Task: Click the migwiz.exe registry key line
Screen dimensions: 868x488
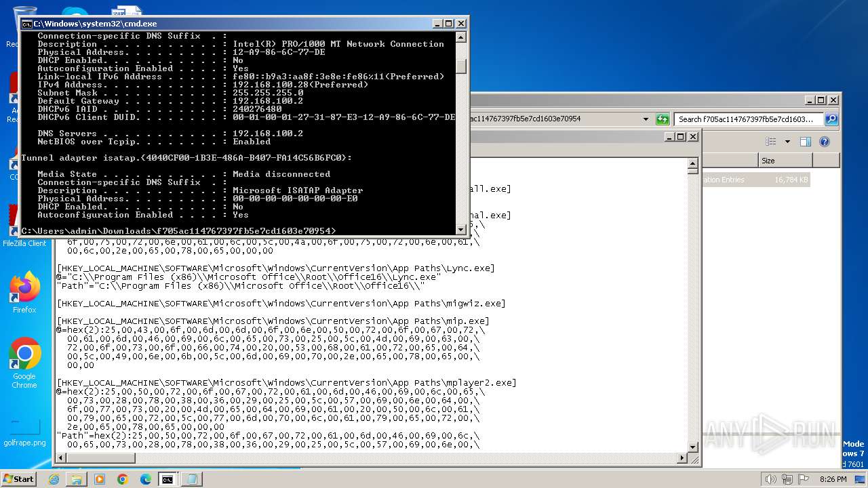Action: [x=281, y=304]
